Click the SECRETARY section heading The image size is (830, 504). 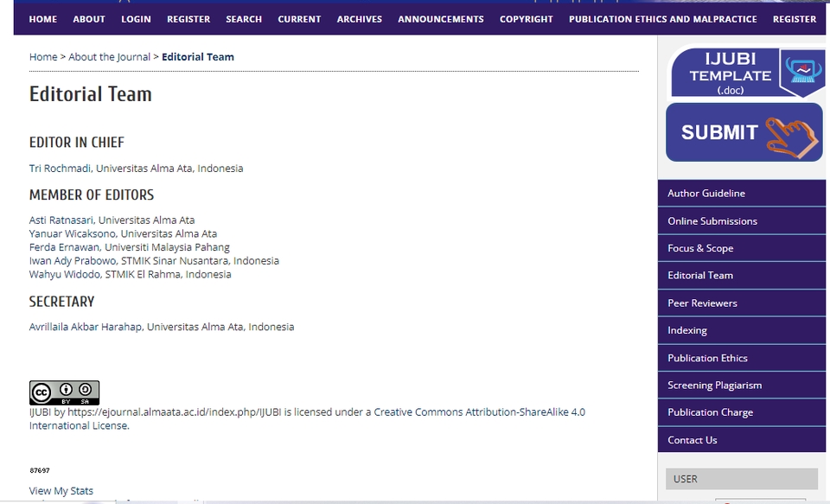point(61,302)
